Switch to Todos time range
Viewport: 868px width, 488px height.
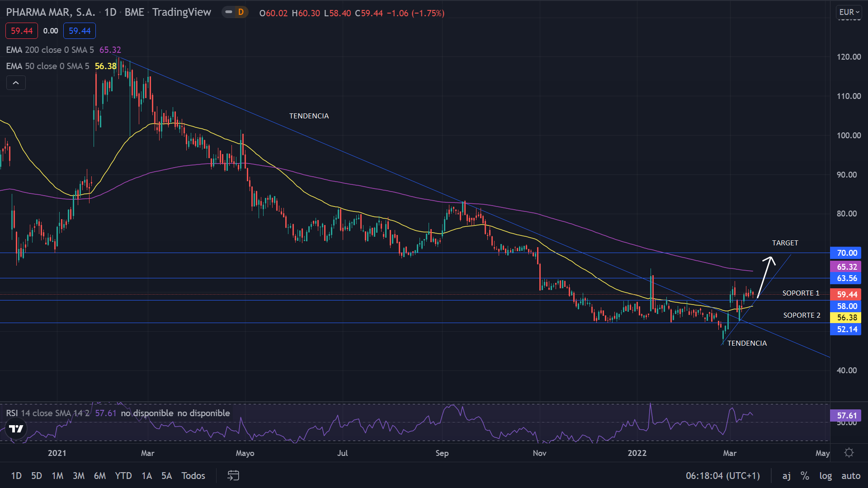(x=193, y=475)
